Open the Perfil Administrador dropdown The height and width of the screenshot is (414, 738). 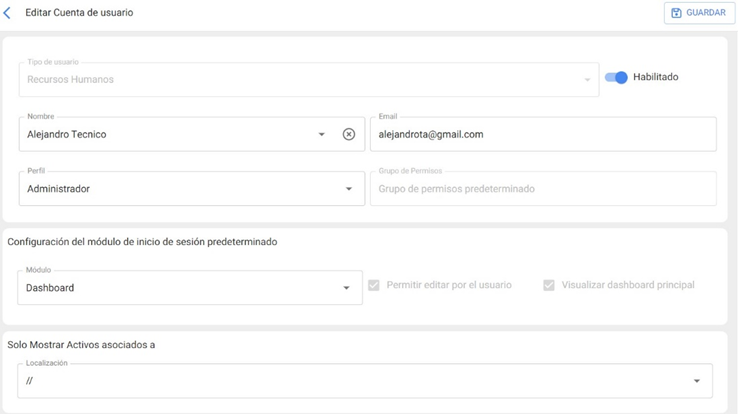pos(349,189)
